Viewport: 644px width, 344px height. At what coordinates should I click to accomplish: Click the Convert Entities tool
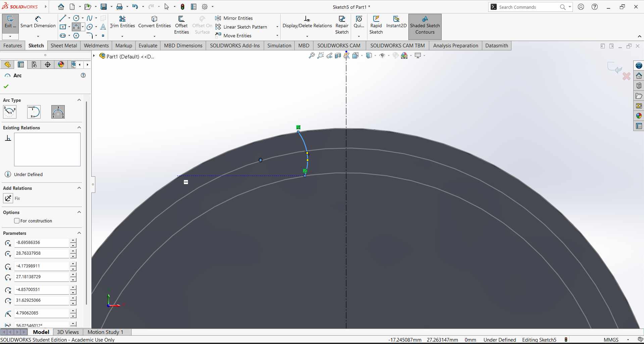(154, 22)
